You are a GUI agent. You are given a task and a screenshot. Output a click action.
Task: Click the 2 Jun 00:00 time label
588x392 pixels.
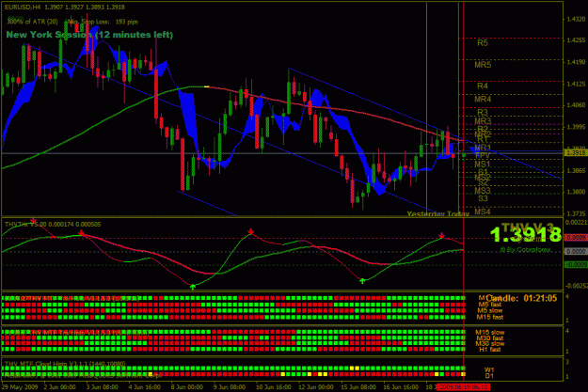(x=59, y=386)
